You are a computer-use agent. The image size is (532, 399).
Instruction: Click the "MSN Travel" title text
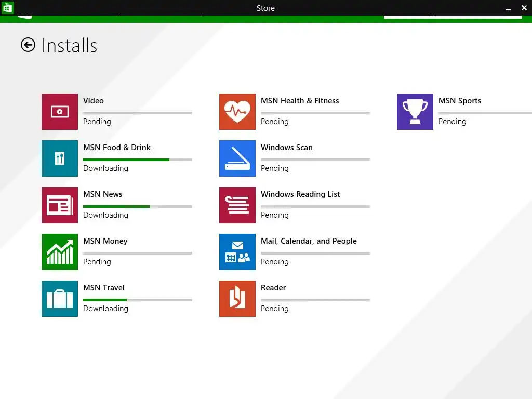point(104,288)
